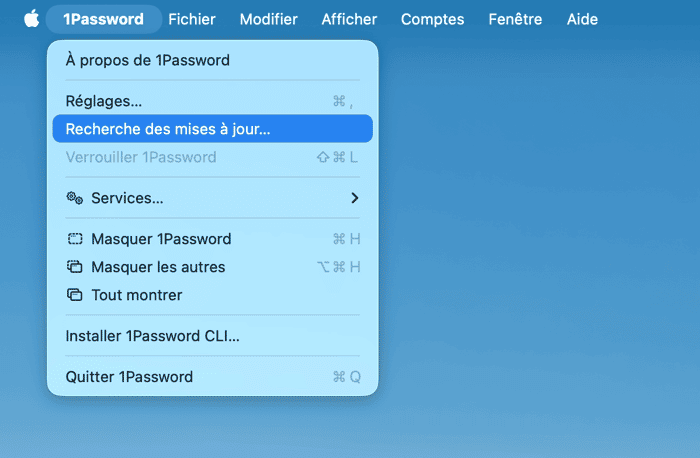Select Masquer 1Password menu entry

click(x=212, y=239)
